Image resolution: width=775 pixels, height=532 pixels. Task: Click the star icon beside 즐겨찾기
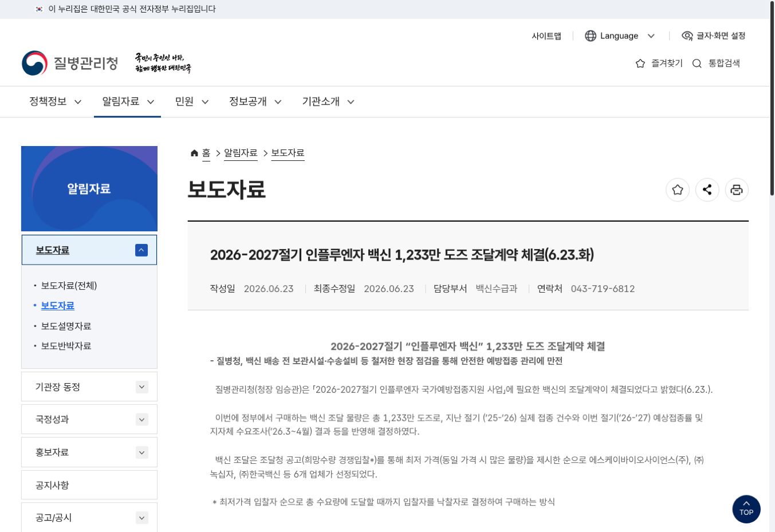(640, 64)
